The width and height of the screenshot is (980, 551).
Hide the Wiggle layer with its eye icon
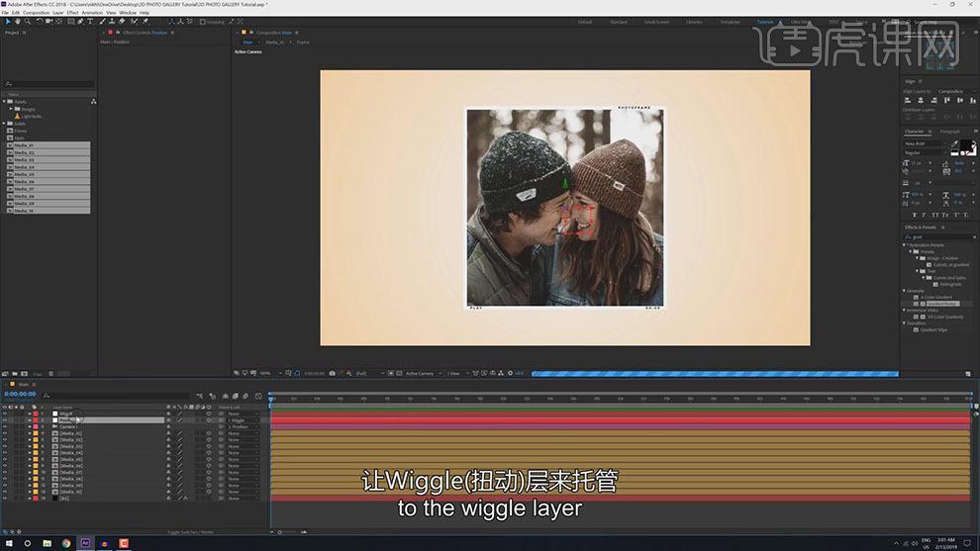tap(4, 413)
